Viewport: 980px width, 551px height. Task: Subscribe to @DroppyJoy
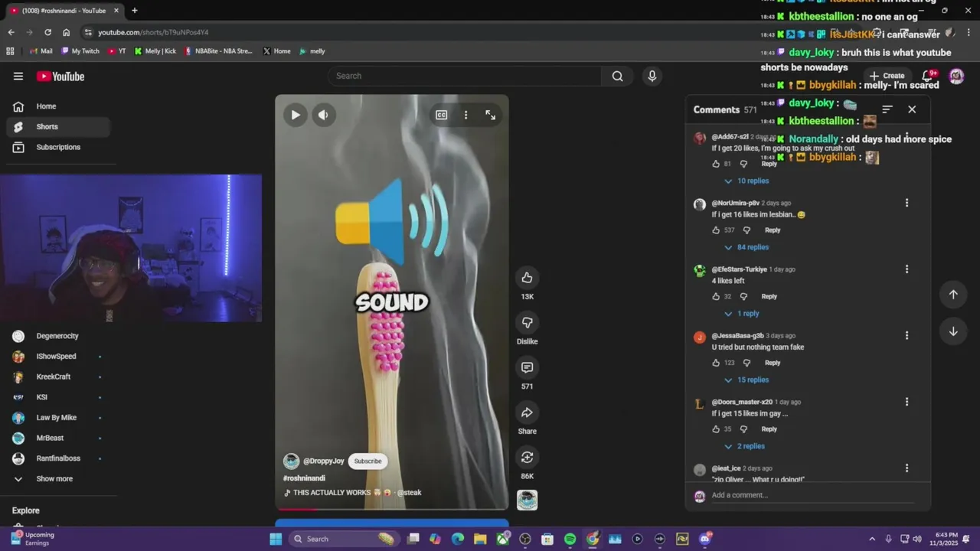pos(367,461)
